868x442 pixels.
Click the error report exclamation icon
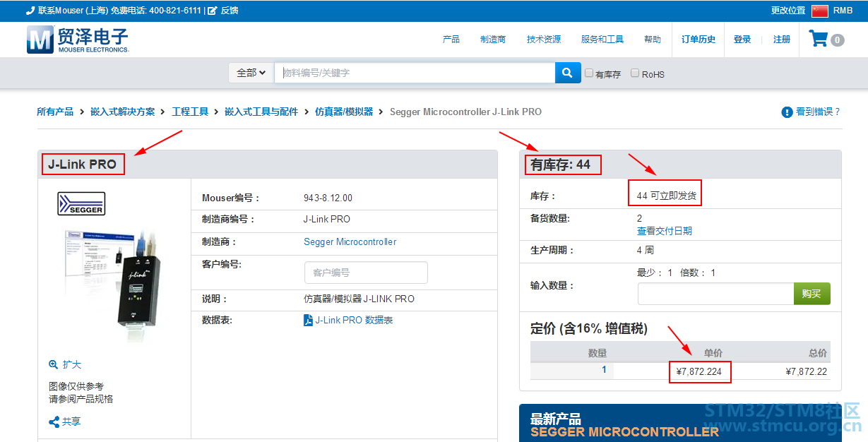click(x=787, y=112)
